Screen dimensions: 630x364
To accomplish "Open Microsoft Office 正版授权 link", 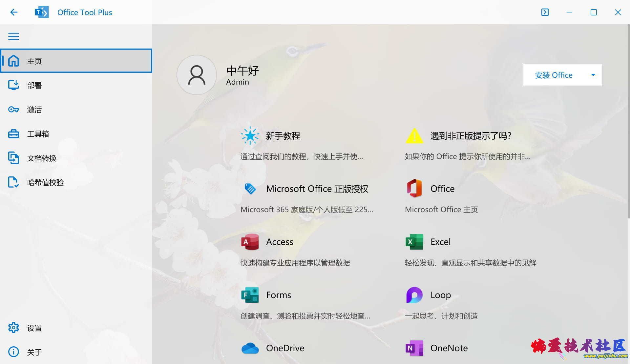I will point(317,189).
